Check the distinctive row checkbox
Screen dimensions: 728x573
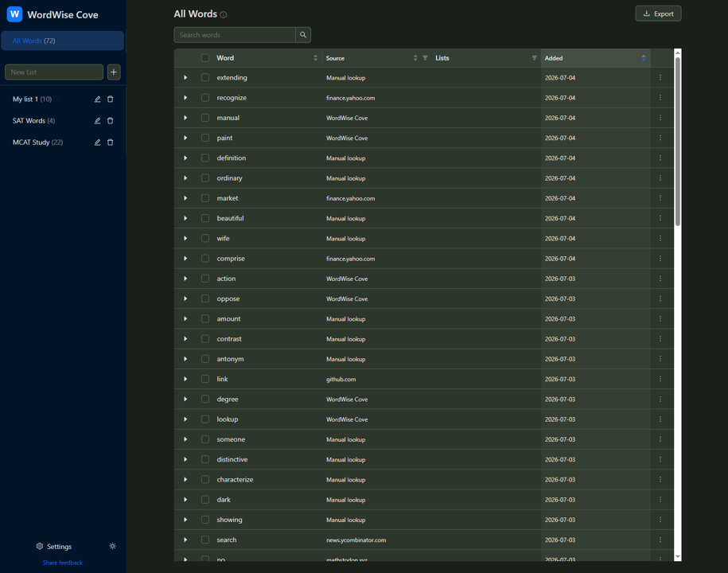(x=205, y=459)
